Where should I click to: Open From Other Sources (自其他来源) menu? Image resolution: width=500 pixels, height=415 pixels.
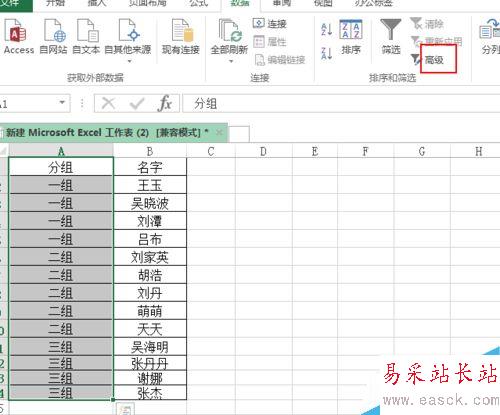tap(128, 40)
